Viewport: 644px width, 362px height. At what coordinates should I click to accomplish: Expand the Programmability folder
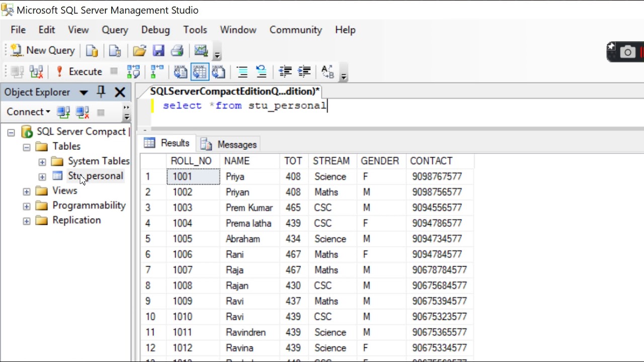27,206
